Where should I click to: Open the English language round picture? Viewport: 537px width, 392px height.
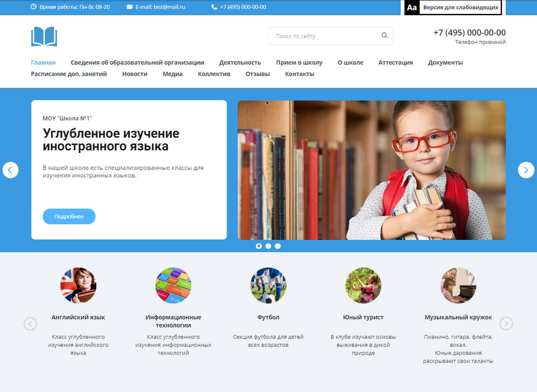[78, 285]
